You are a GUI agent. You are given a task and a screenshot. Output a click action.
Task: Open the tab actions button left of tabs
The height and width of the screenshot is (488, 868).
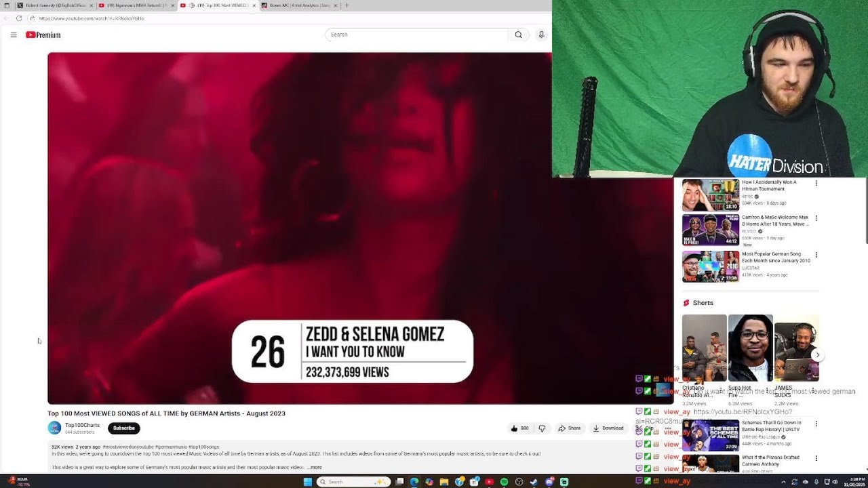tap(7, 5)
